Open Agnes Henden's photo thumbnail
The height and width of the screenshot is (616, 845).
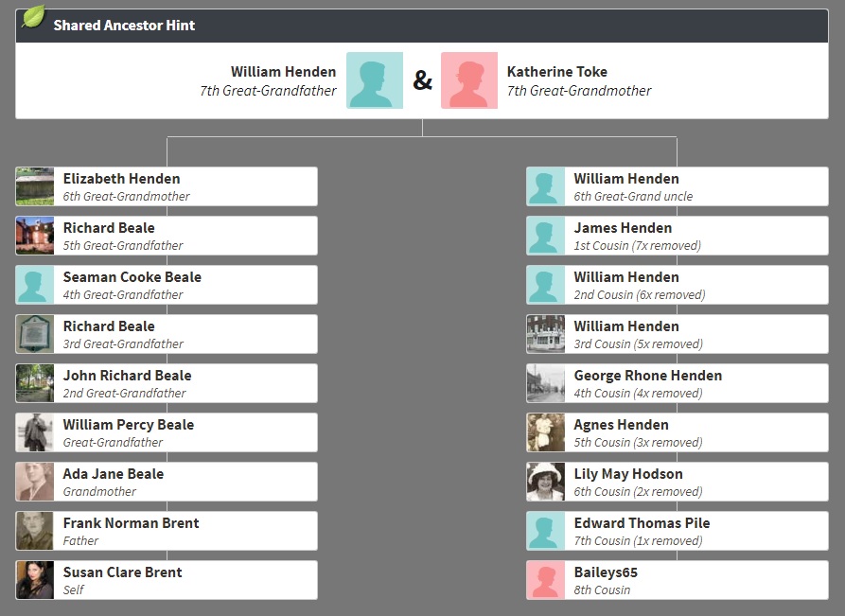(545, 432)
